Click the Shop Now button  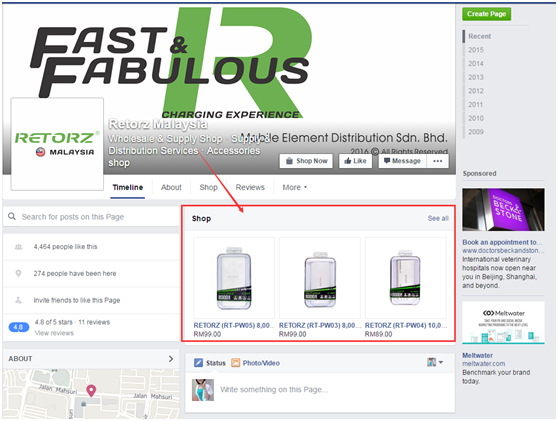tap(306, 161)
